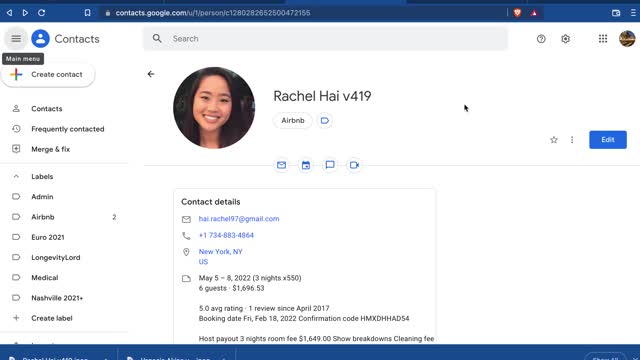The width and height of the screenshot is (640, 360).
Task: Schedule an event with the calendar icon
Action: [306, 165]
